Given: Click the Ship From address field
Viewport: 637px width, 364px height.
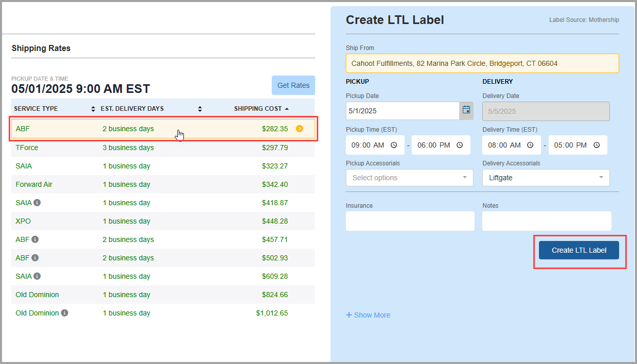Looking at the screenshot, I should click(482, 63).
